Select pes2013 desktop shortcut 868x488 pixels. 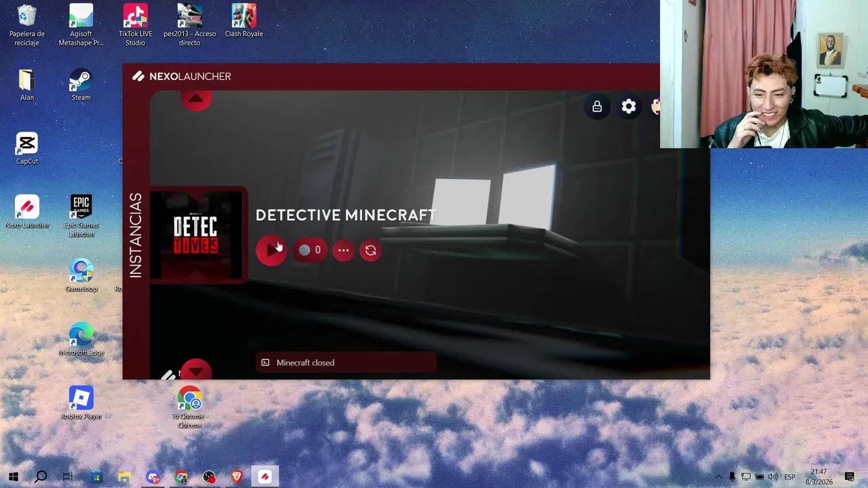(x=189, y=25)
